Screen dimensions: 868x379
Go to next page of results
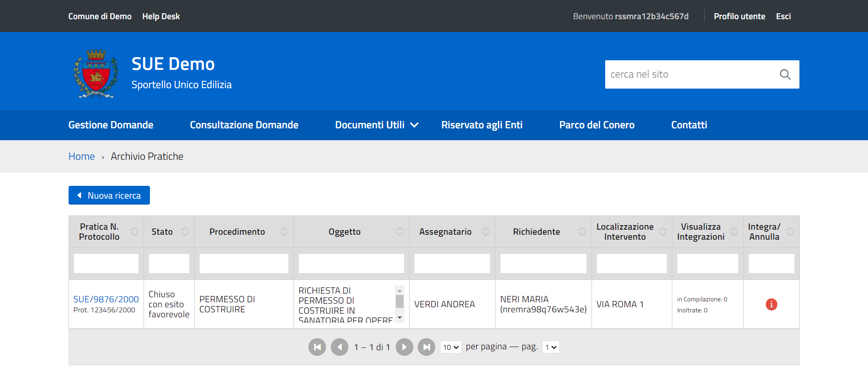(x=404, y=347)
